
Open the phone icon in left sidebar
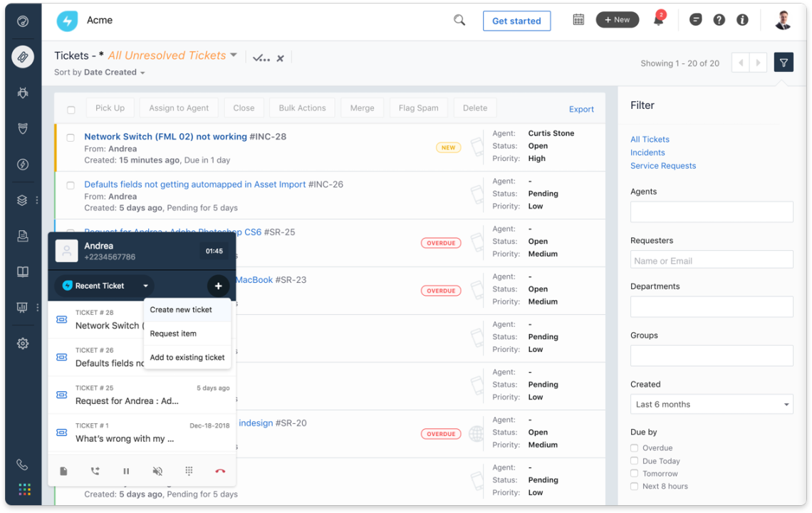click(x=23, y=465)
